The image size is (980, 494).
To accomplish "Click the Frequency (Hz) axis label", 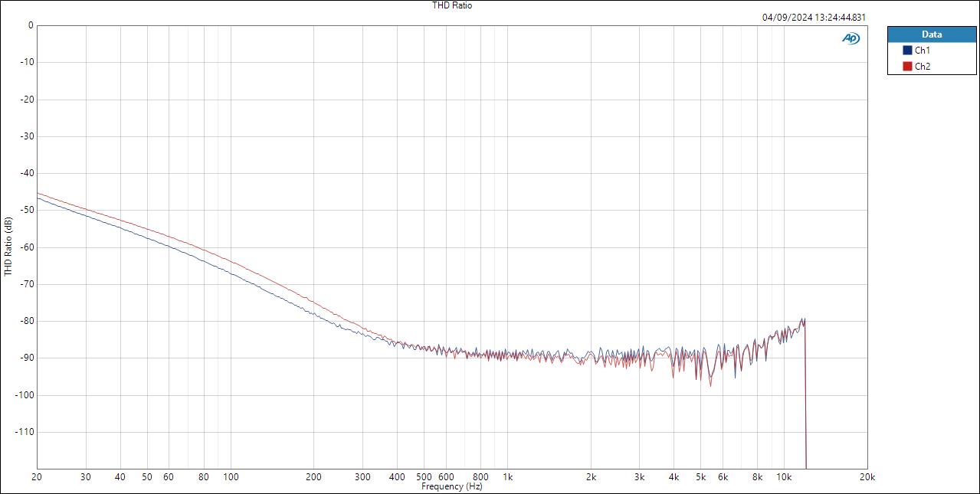I will 451,485.
